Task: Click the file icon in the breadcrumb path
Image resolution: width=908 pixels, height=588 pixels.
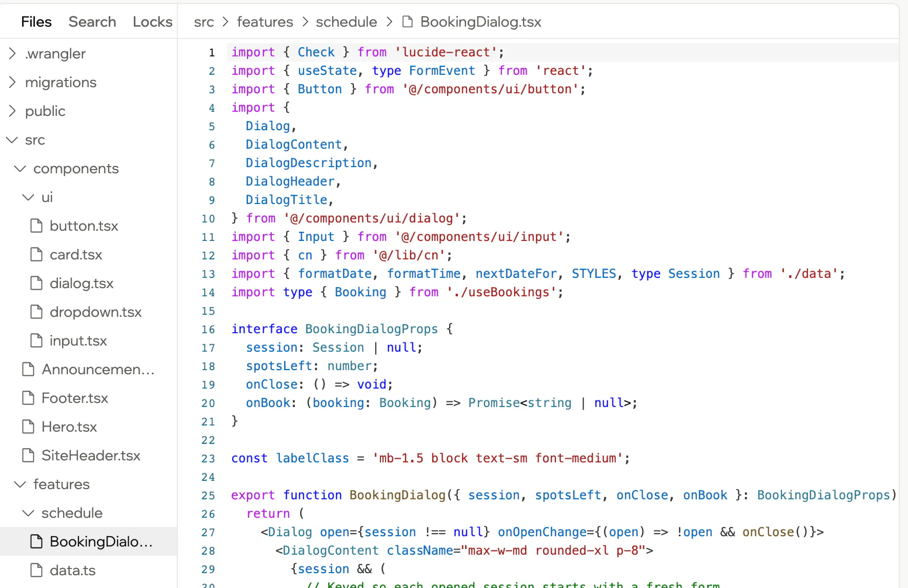Action: (408, 22)
